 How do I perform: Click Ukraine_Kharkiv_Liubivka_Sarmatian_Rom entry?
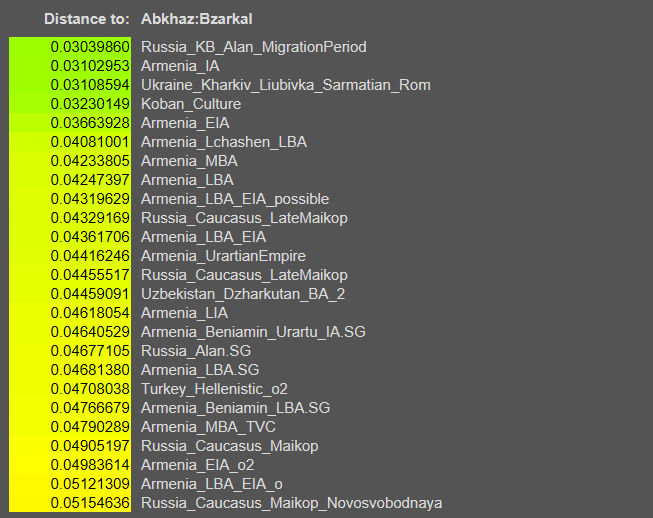coord(285,85)
